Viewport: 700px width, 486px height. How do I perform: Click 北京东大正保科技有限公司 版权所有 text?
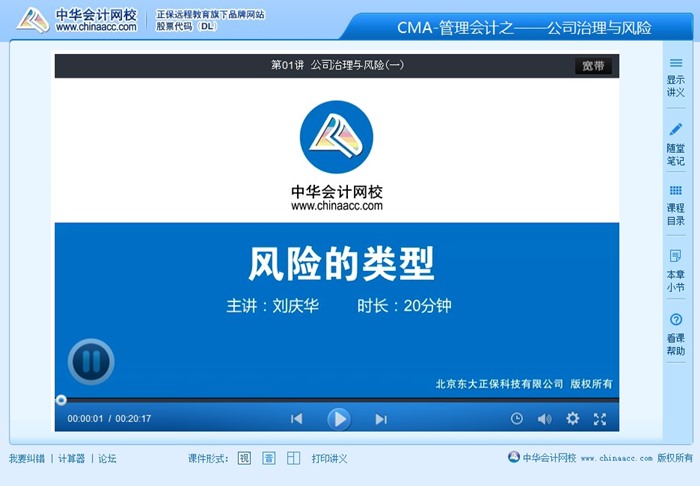click(524, 384)
